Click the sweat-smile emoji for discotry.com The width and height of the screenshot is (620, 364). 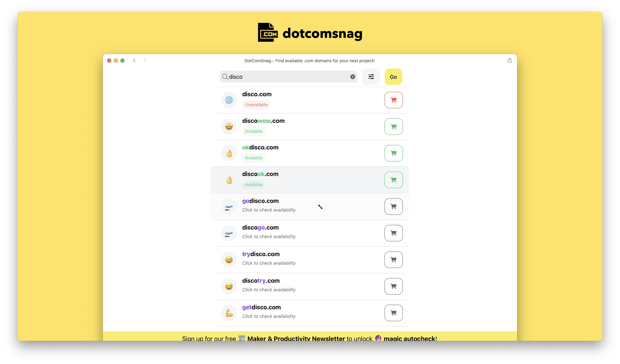tap(229, 286)
